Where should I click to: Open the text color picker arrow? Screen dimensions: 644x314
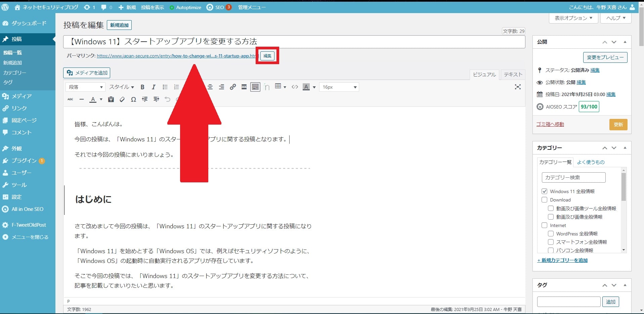[101, 99]
